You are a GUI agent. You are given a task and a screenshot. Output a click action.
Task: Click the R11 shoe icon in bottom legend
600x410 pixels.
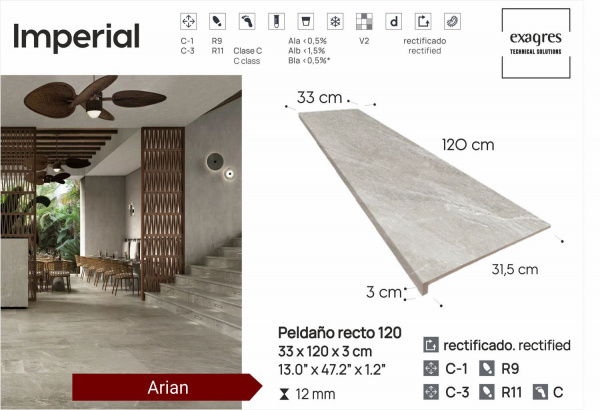point(487,392)
